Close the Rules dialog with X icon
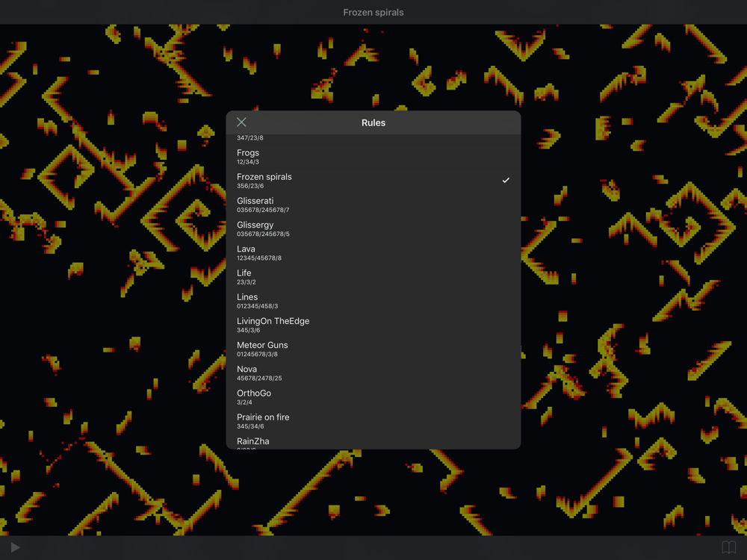This screenshot has width=747, height=560. [241, 122]
